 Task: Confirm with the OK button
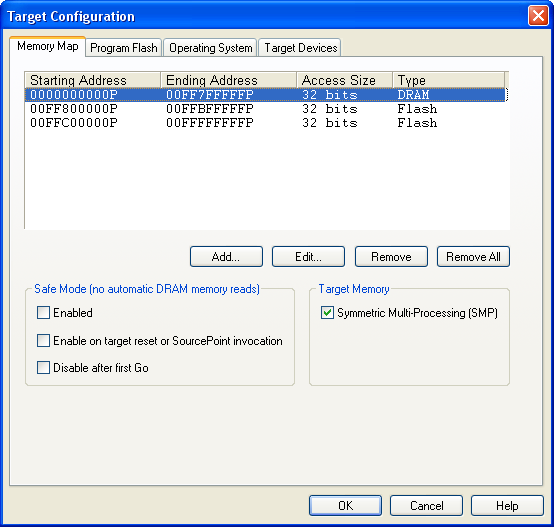click(x=345, y=505)
